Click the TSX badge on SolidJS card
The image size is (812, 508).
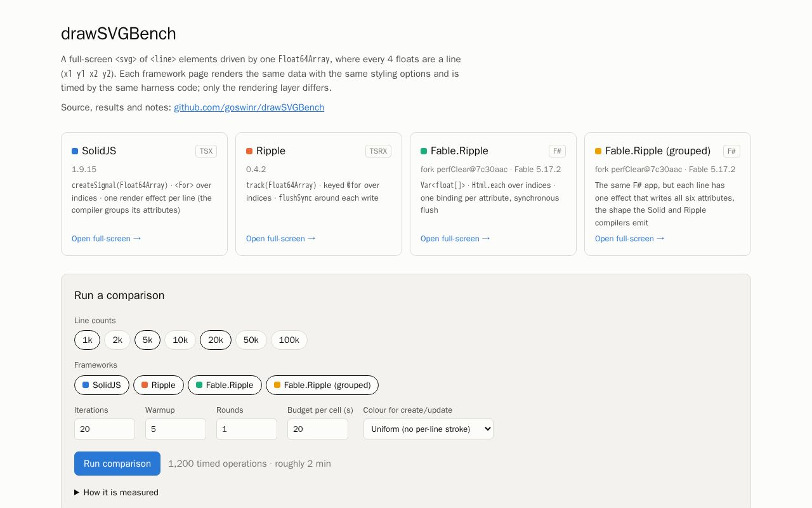click(x=206, y=151)
